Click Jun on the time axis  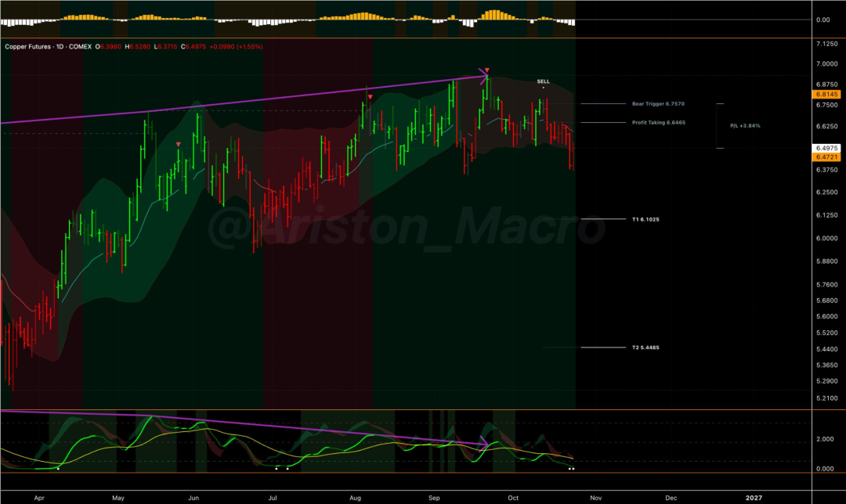(x=193, y=498)
